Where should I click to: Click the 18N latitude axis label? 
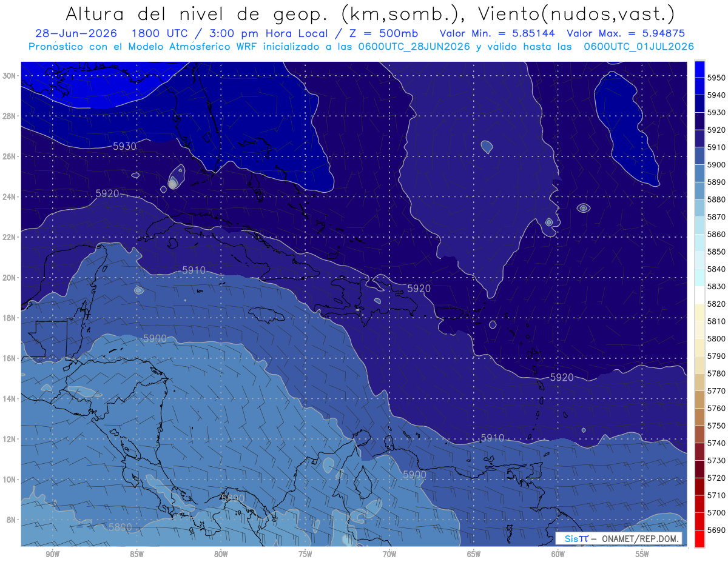coord(9,318)
